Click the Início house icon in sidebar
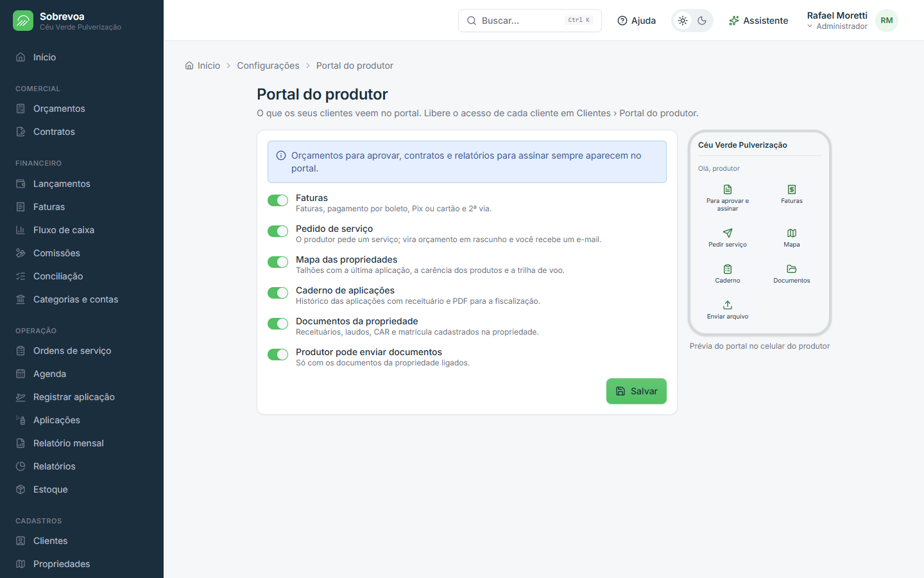Viewport: 924px width, 578px height. coord(21,57)
